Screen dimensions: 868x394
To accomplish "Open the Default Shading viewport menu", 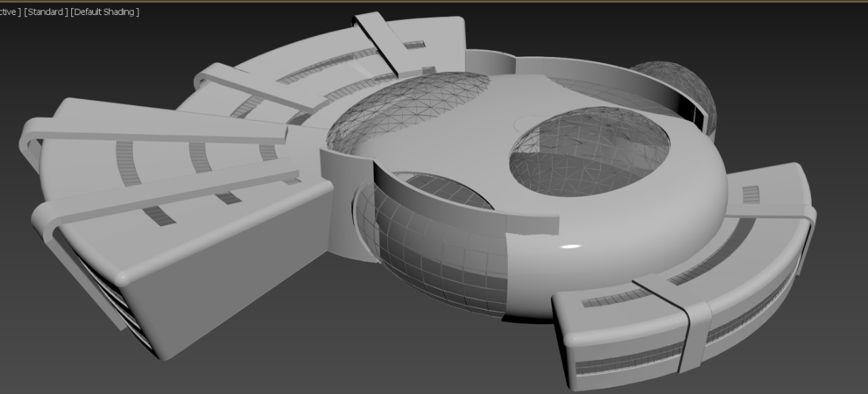I will [x=105, y=12].
